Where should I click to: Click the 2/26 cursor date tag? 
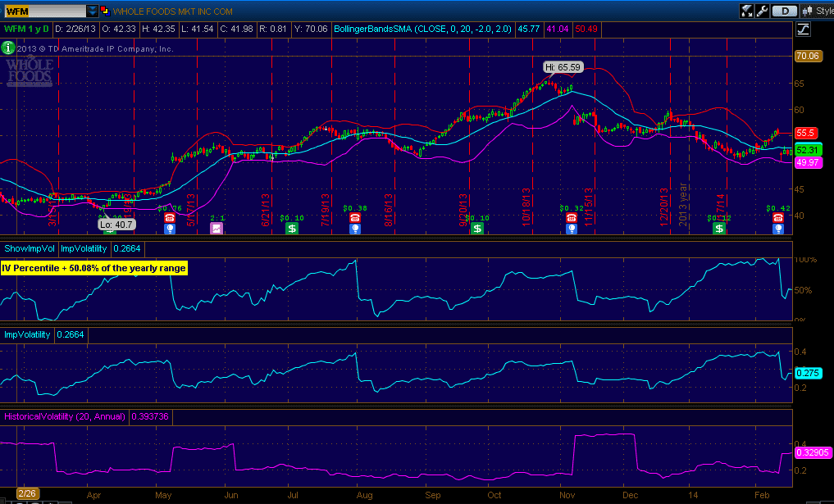[x=26, y=493]
